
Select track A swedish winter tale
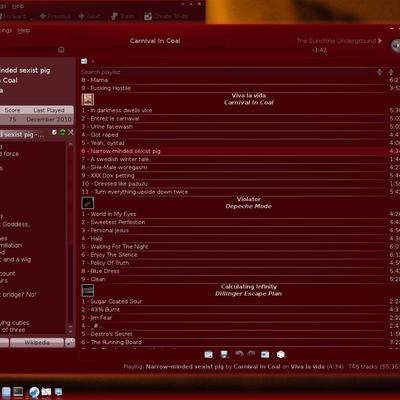240,159
